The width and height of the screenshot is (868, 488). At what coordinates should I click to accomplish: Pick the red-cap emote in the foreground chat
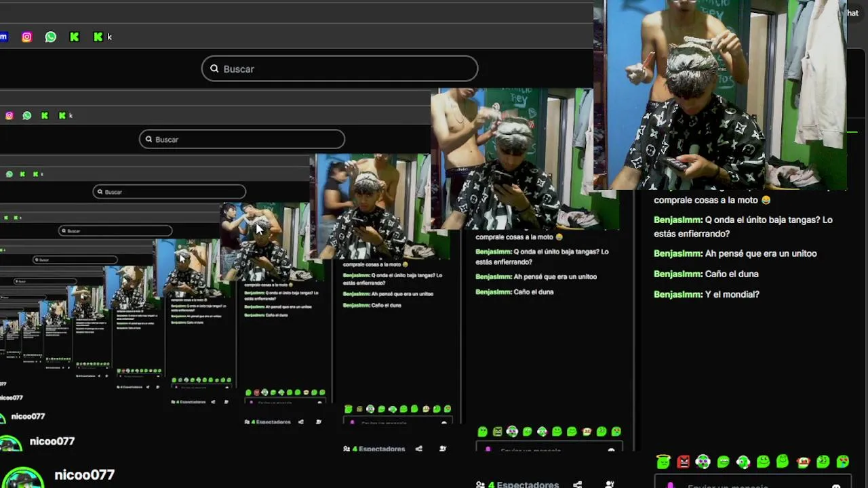[804, 462]
